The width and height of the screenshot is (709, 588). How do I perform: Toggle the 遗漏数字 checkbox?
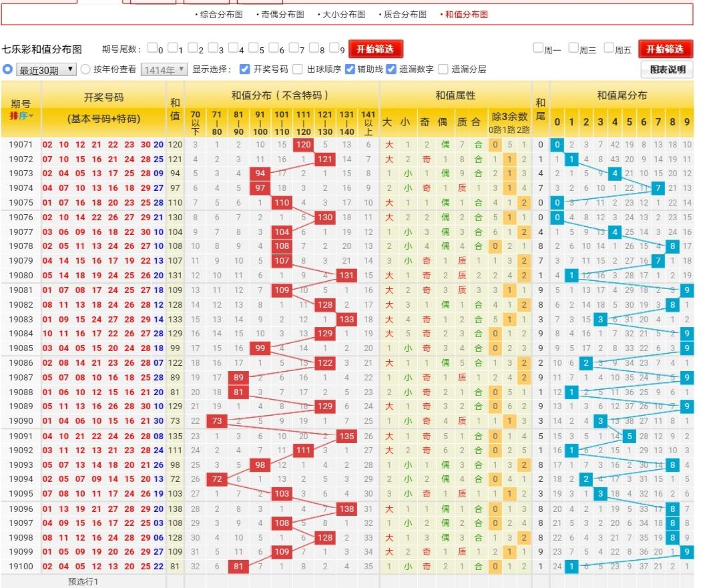coord(391,69)
